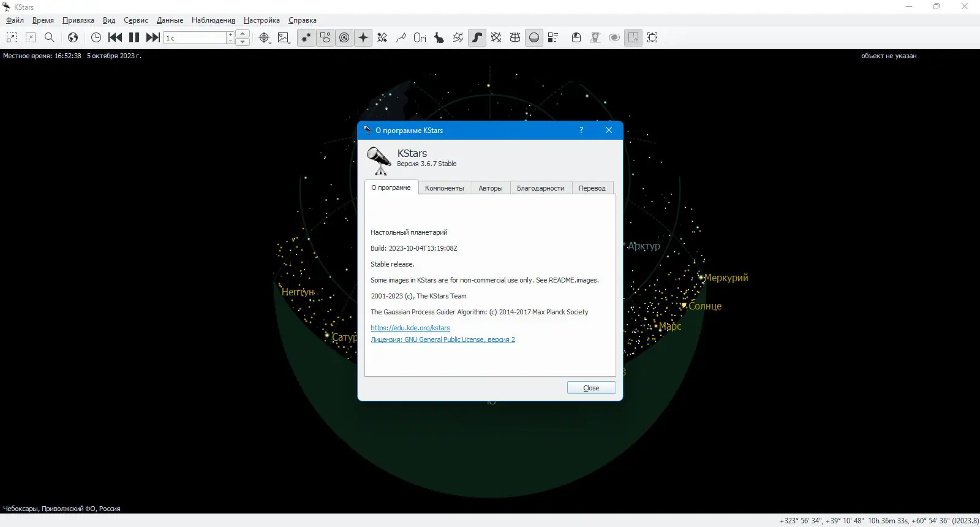Screen dimensions: 980x527
Task: Toggle solar system objects display
Action: pyautogui.click(x=344, y=37)
